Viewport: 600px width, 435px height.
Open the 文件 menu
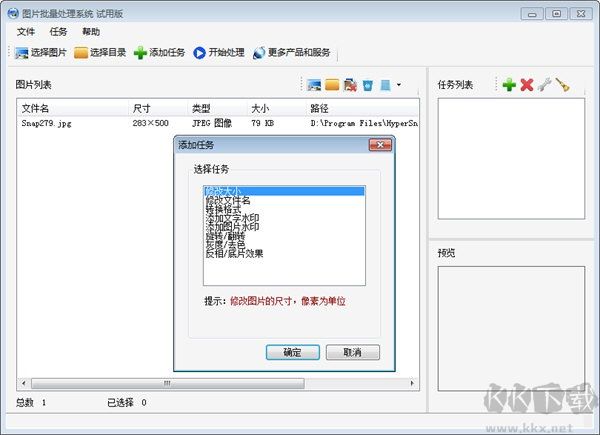pos(26,32)
